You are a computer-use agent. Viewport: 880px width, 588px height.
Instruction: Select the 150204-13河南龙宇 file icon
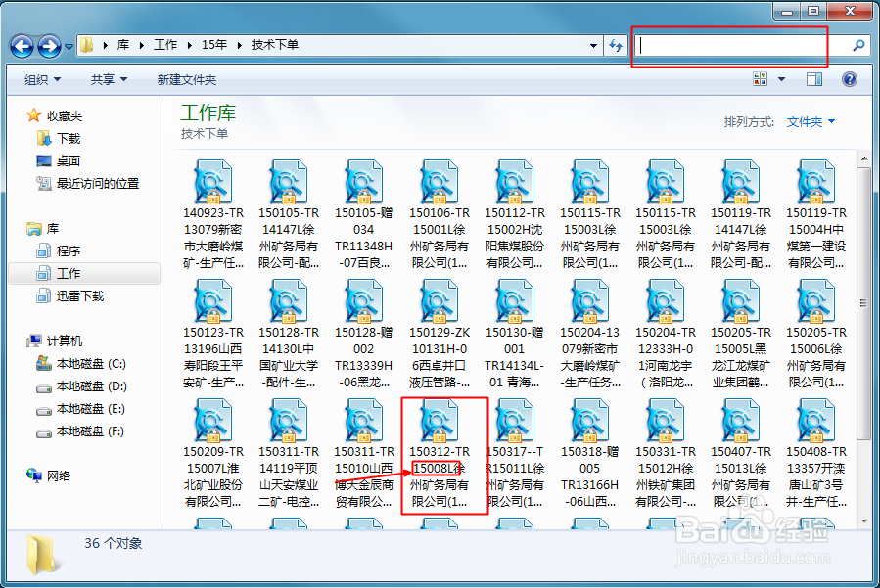click(x=665, y=303)
